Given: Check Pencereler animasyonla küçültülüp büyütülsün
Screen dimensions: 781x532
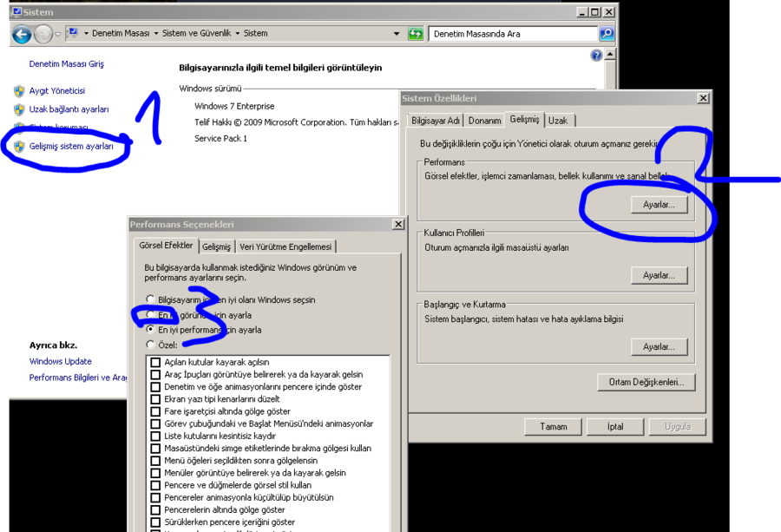Looking at the screenshot, I should 155,497.
